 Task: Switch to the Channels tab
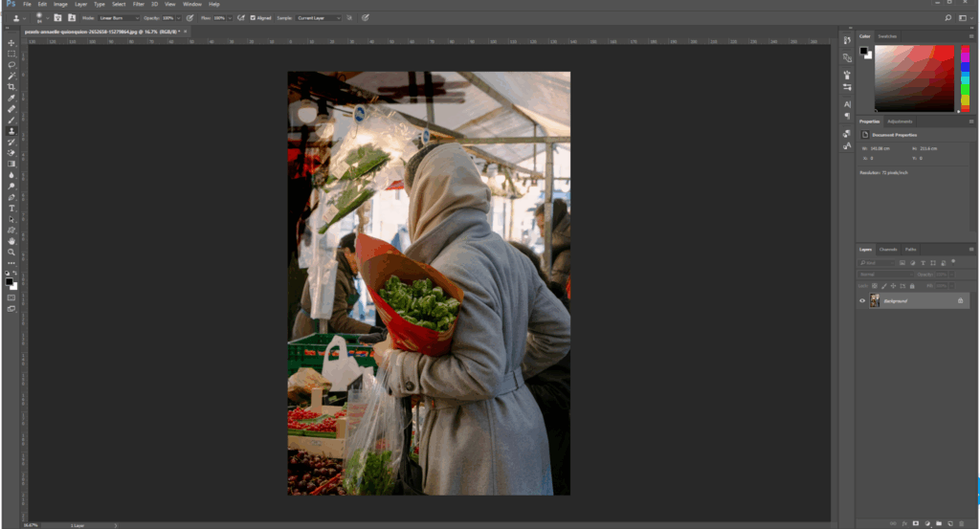click(x=888, y=250)
